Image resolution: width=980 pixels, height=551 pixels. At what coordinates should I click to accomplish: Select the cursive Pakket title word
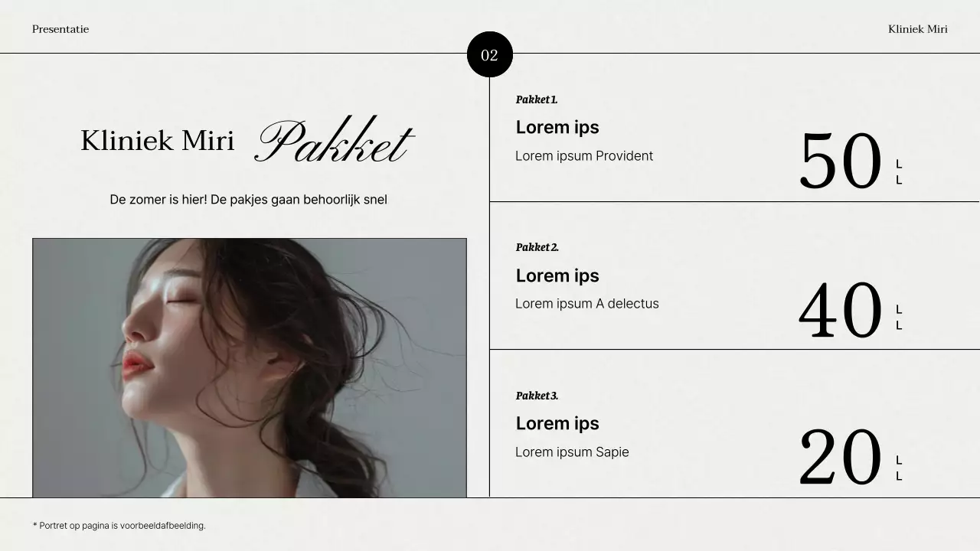coord(334,142)
